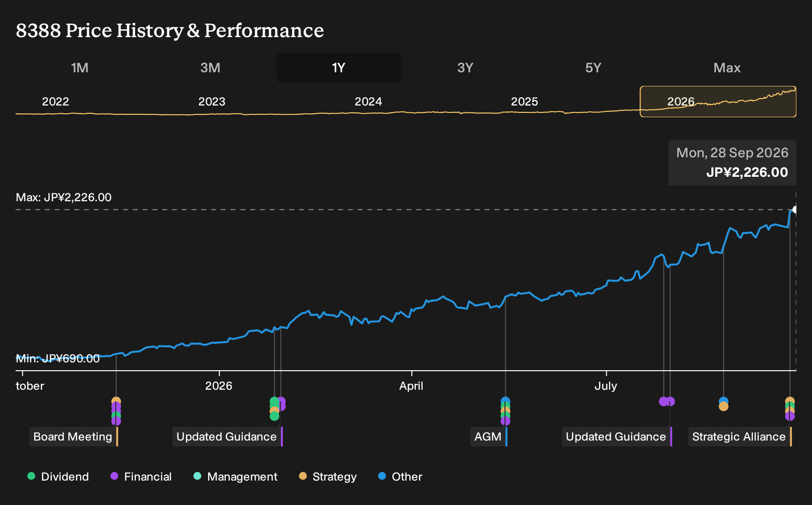Select the 1Y time range tab

[339, 67]
